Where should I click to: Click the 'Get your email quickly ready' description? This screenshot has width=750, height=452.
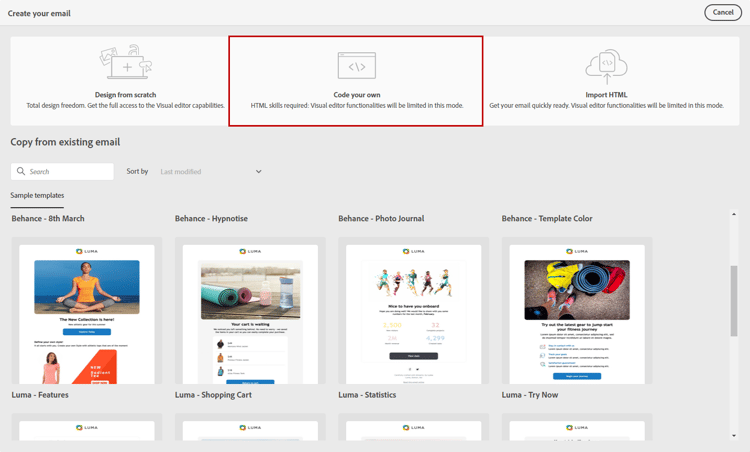607,105
